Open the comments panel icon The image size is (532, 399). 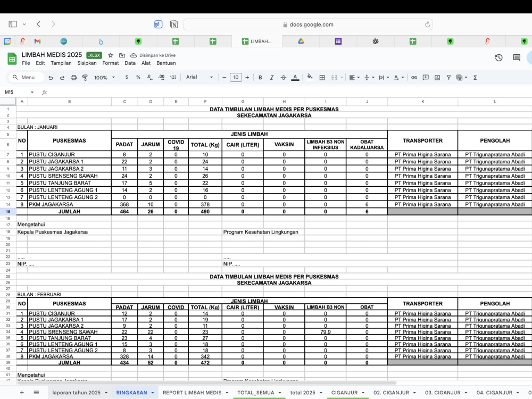pyautogui.click(x=517, y=57)
